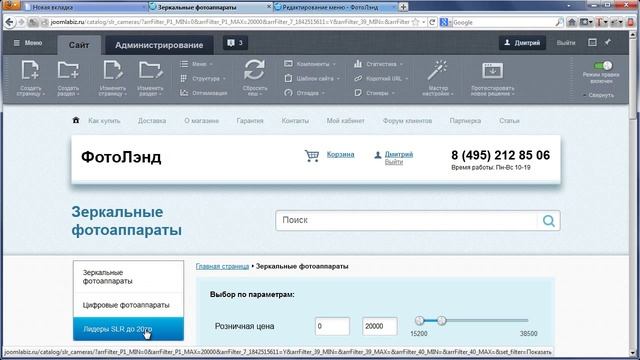Image resolution: width=640 pixels, height=360 pixels.
Task: Click the Изменить страницу edit icon
Action: pos(112,70)
